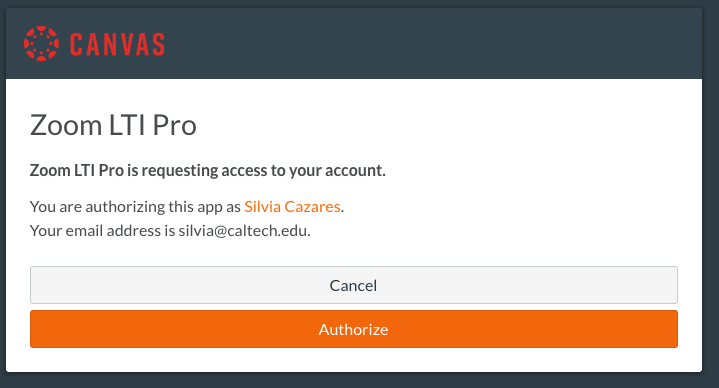Click the word "account" in bold message

[354, 170]
